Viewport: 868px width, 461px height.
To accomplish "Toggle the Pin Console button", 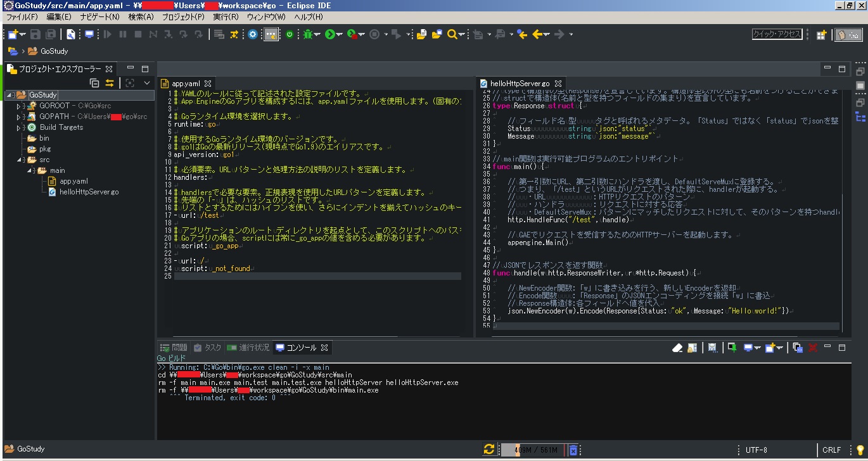I will (732, 348).
